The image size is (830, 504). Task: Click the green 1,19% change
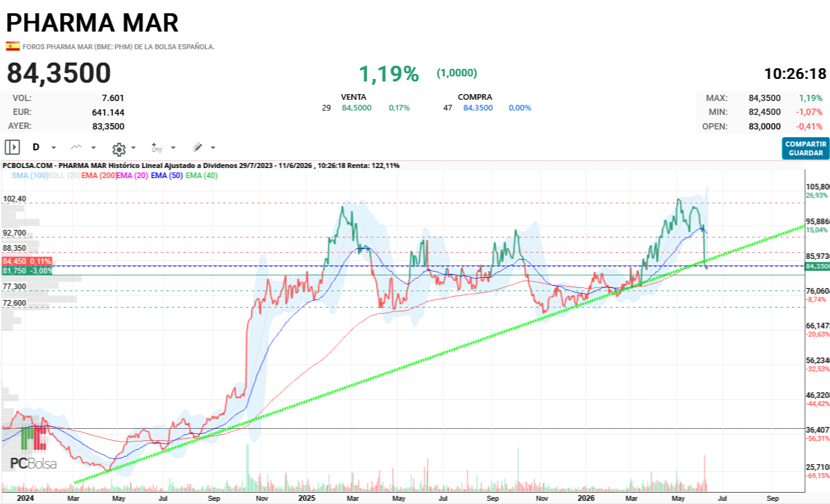pos(389,74)
